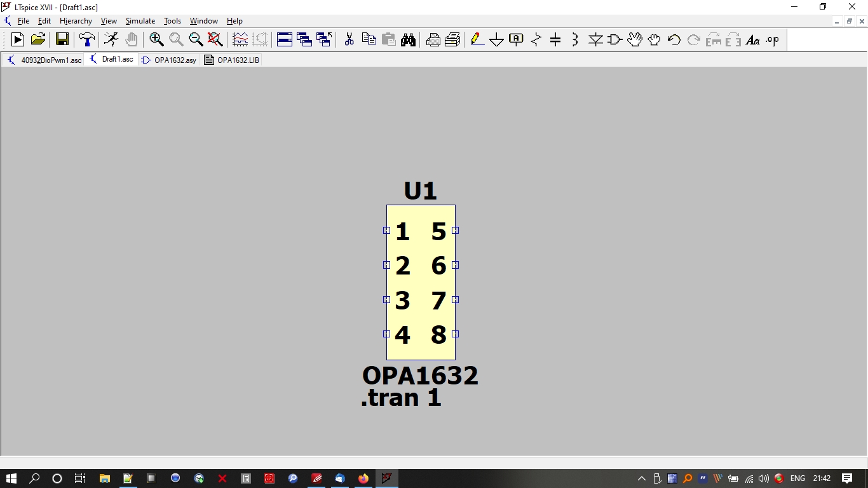The width and height of the screenshot is (868, 488).
Task: Click the Pan magnifier icon
Action: click(176, 40)
